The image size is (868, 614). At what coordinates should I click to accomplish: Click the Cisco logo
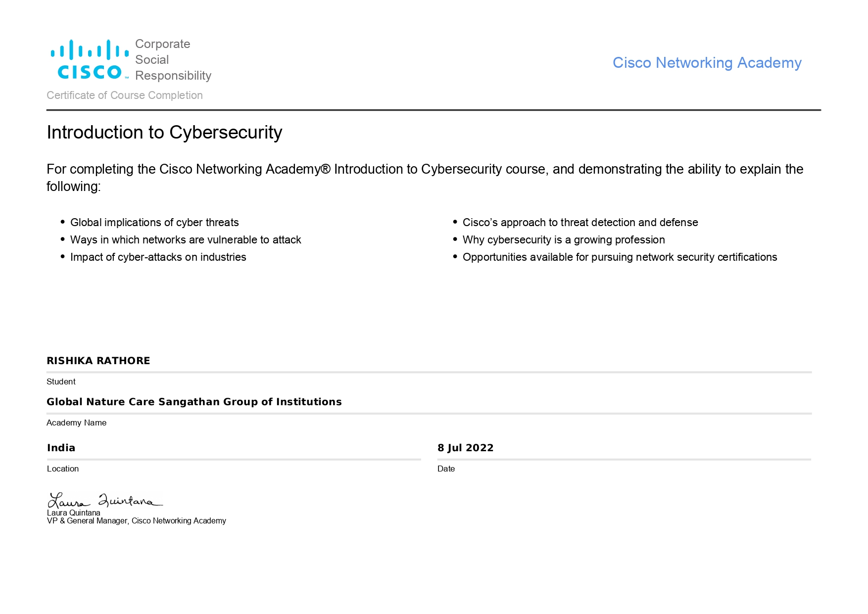(90, 60)
